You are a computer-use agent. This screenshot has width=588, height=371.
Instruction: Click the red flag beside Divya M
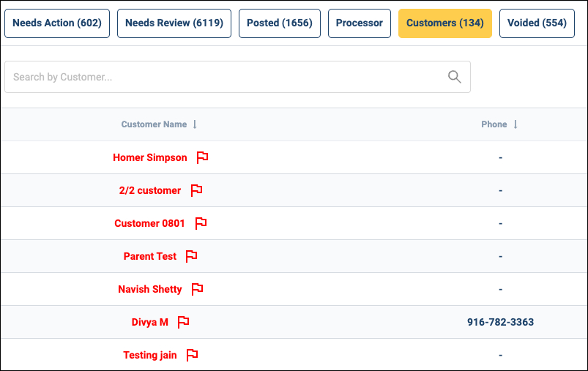click(x=183, y=322)
